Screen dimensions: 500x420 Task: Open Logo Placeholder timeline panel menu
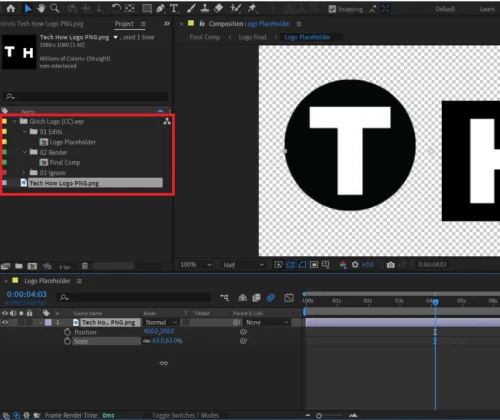pyautogui.click(x=79, y=281)
